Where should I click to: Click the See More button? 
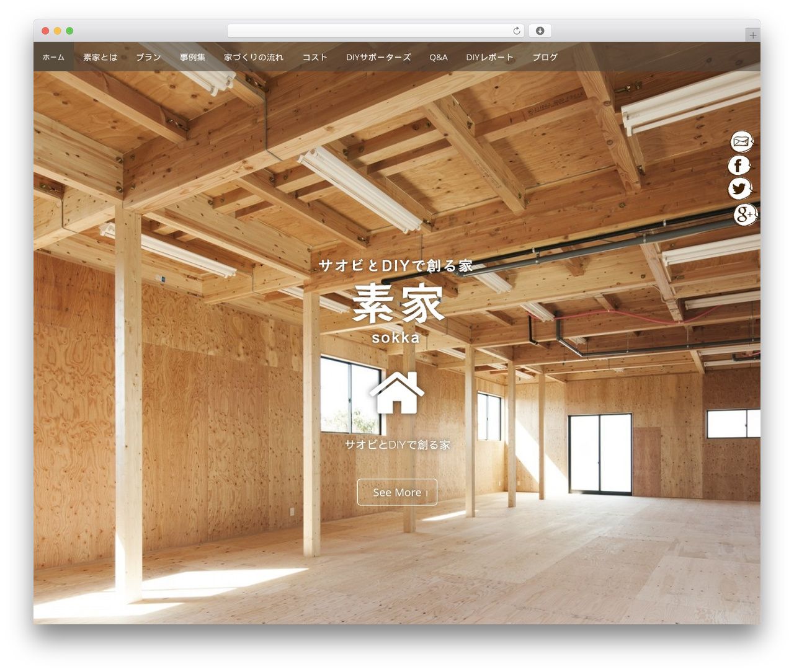397,492
